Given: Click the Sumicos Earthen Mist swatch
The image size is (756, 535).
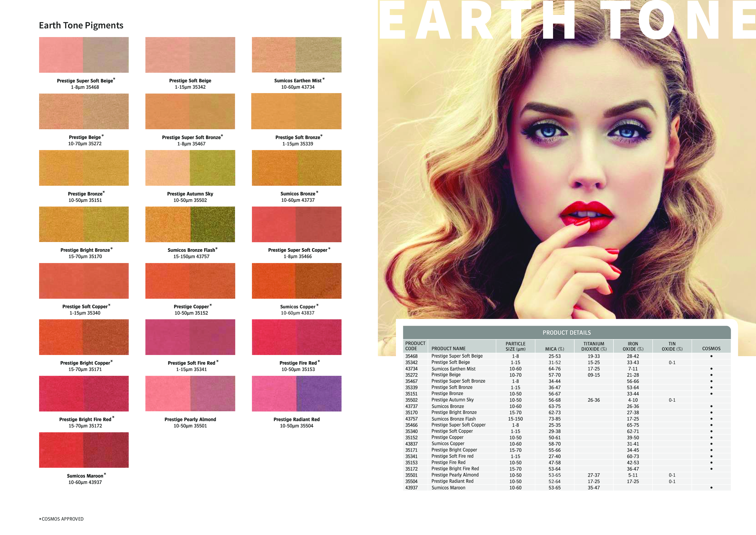Looking at the screenshot, I should point(297,55).
